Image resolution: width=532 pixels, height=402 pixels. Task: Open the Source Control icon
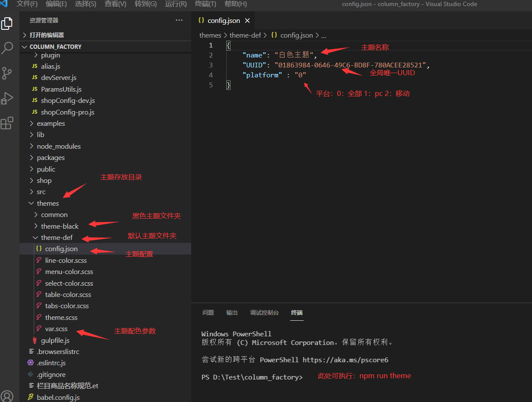coord(7,73)
